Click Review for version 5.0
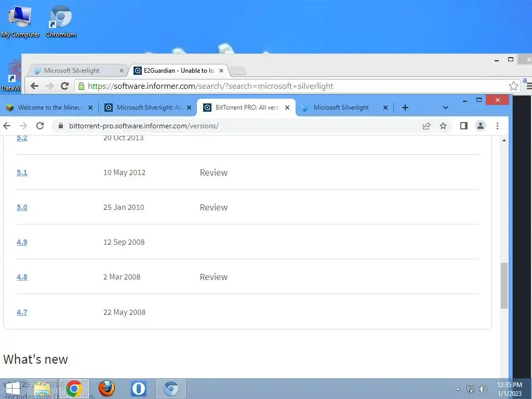The image size is (532, 399). coord(214,207)
